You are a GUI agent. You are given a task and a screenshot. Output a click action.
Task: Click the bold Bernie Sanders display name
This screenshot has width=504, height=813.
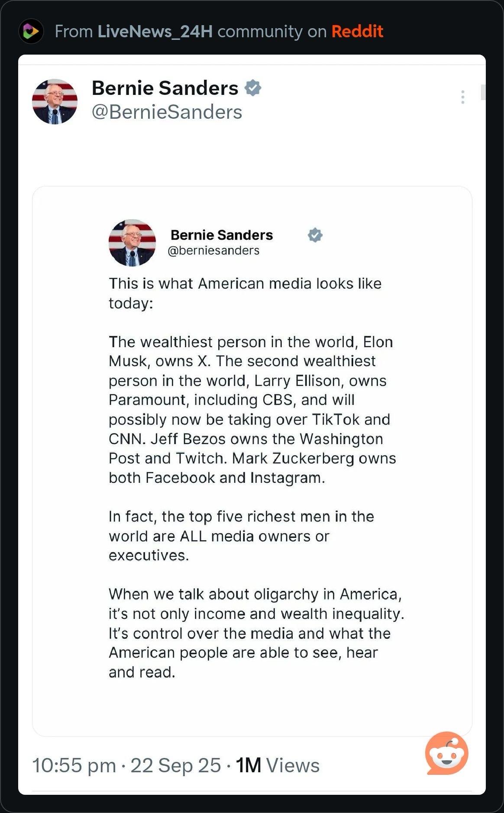[165, 88]
